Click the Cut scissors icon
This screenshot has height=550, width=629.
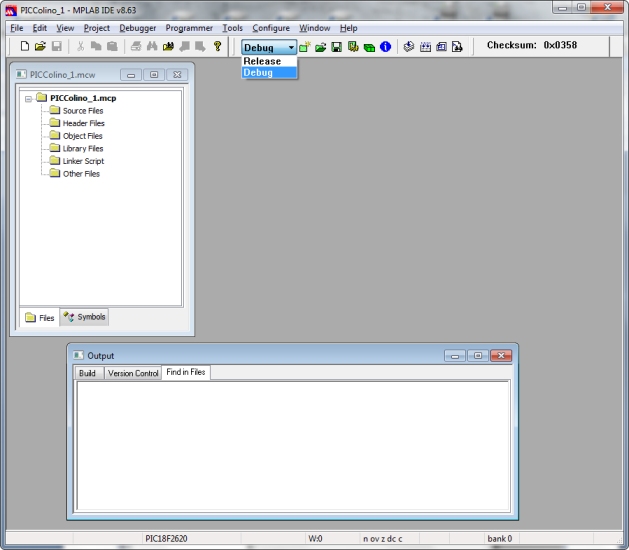[80, 46]
